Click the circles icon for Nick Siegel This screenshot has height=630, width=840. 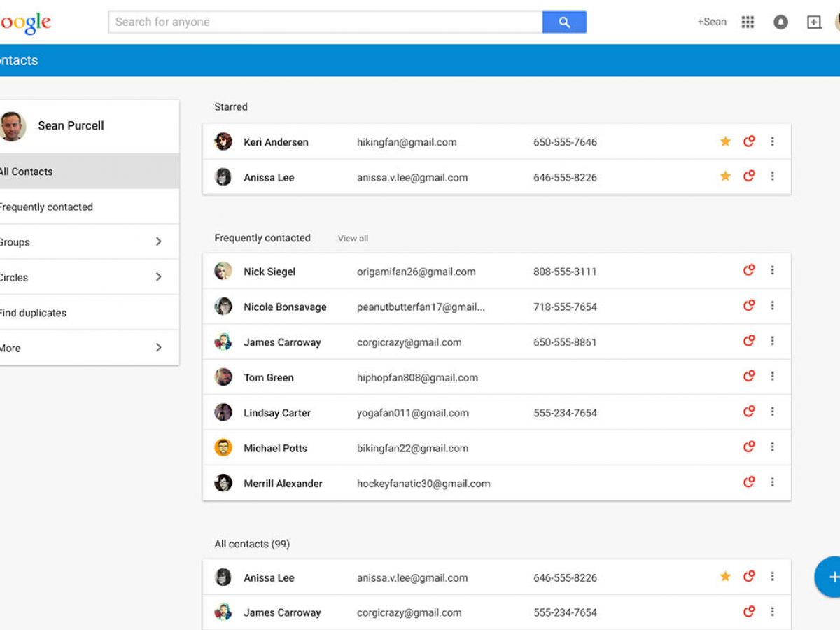(749, 270)
